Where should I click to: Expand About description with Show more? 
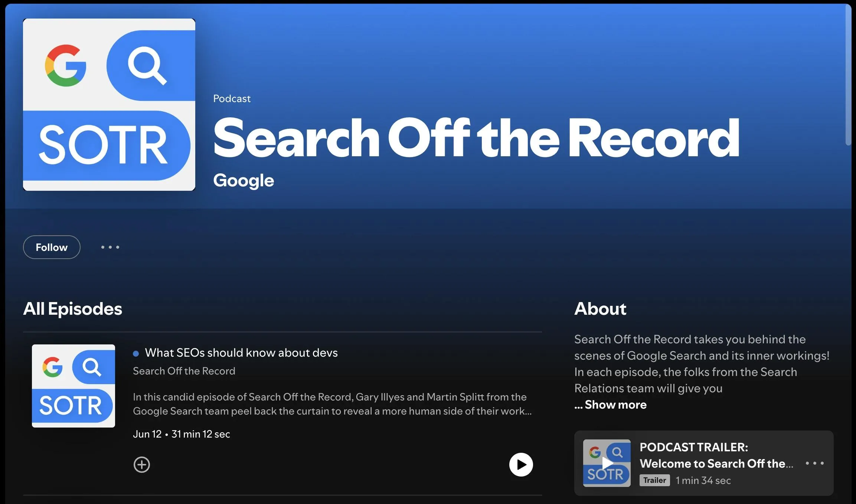point(615,405)
